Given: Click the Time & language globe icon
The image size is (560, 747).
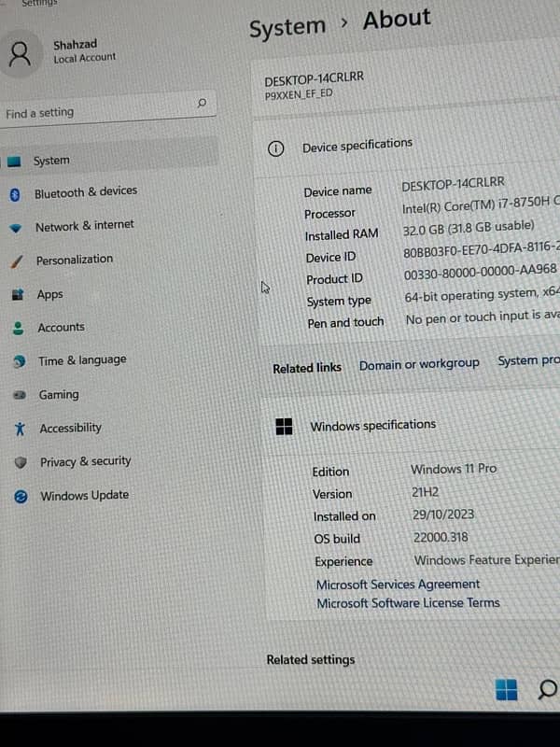Looking at the screenshot, I should point(20,361).
